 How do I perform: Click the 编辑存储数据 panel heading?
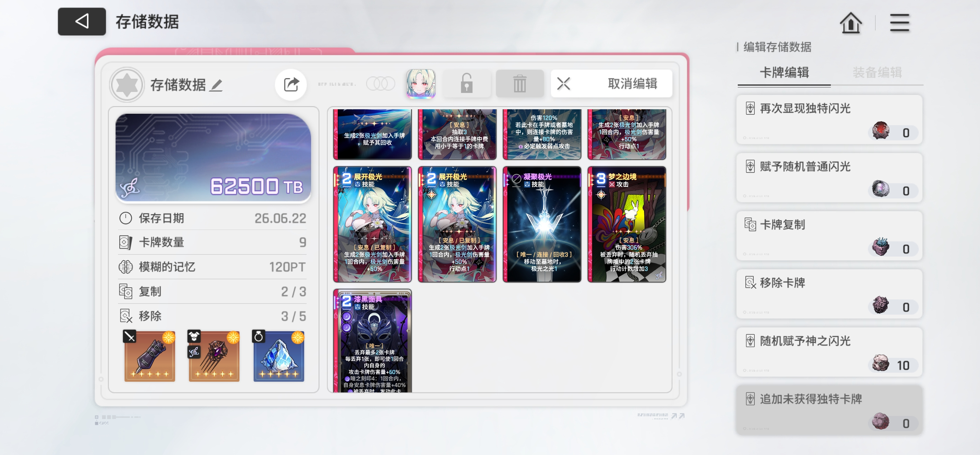point(777,47)
